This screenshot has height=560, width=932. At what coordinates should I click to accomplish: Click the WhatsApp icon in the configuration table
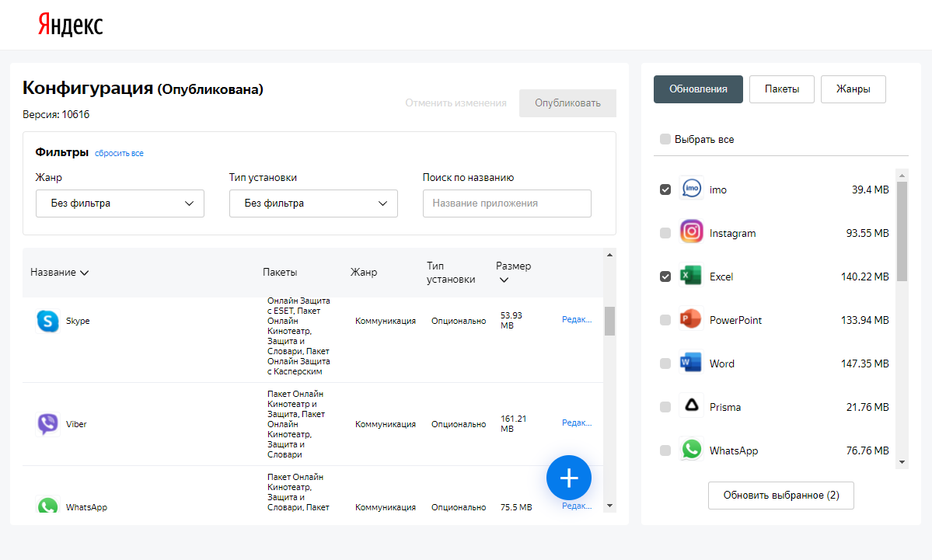pyautogui.click(x=47, y=505)
